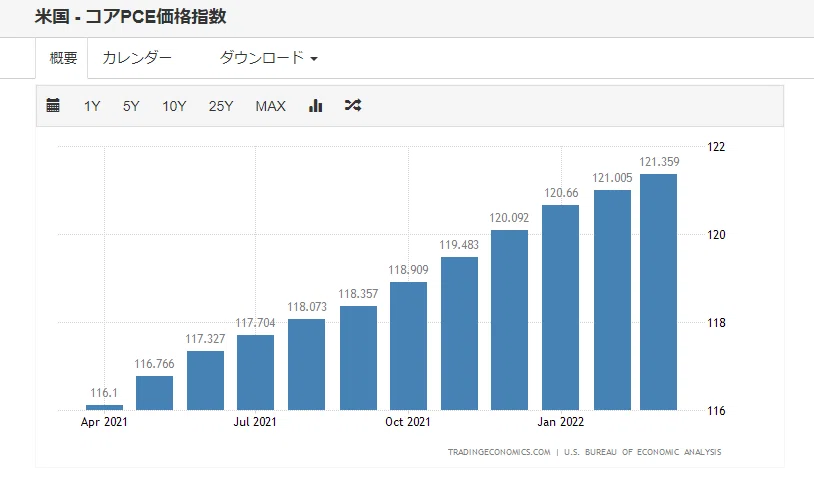This screenshot has width=814, height=490.
Task: Click the bar labeled 121.359
Action: [x=658, y=292]
